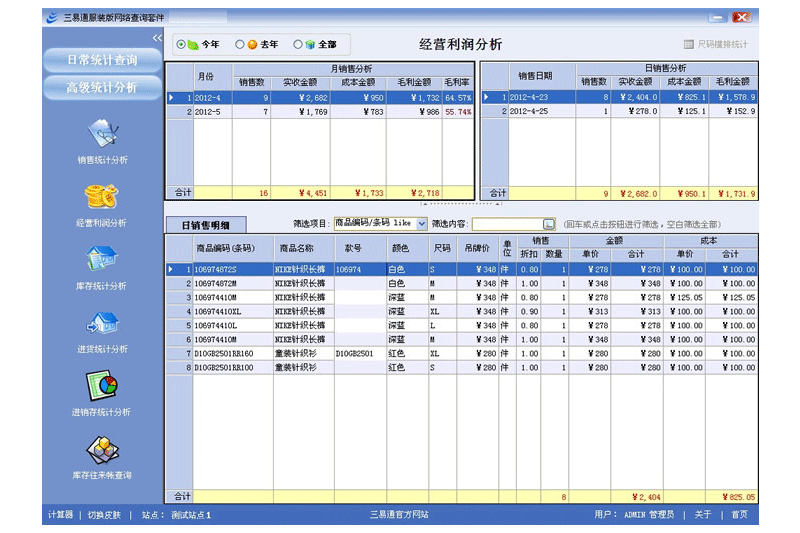Click the ¥825.05 cost total cell

pos(731,497)
